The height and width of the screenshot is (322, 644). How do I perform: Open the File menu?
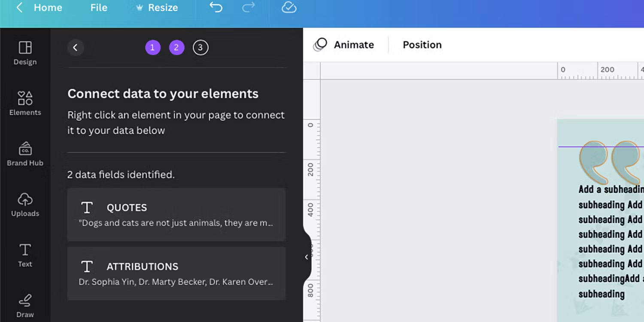pos(98,7)
